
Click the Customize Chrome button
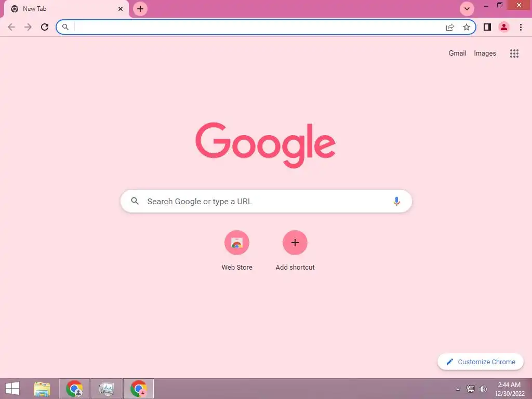click(x=481, y=362)
